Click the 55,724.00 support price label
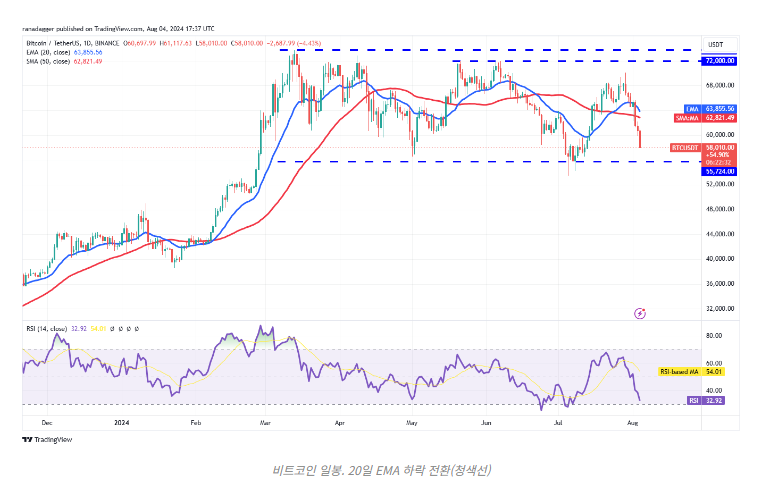This screenshot has width=765, height=486. tap(719, 171)
